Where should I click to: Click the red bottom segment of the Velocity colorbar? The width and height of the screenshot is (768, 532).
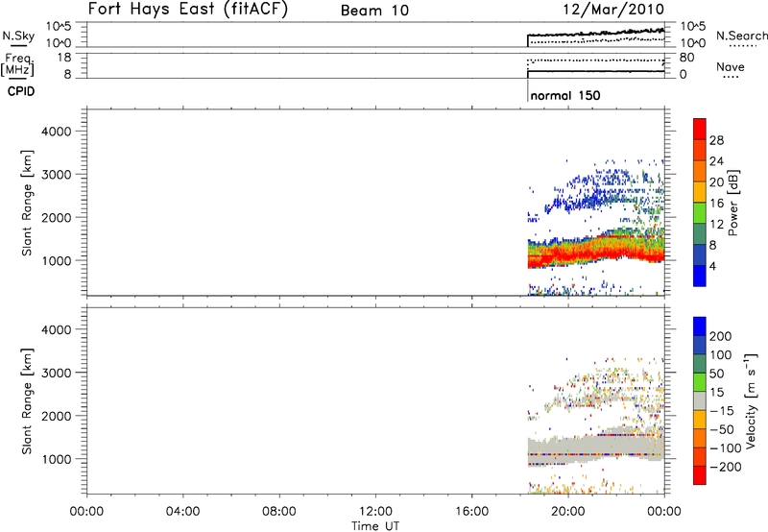pyautogui.click(x=700, y=475)
